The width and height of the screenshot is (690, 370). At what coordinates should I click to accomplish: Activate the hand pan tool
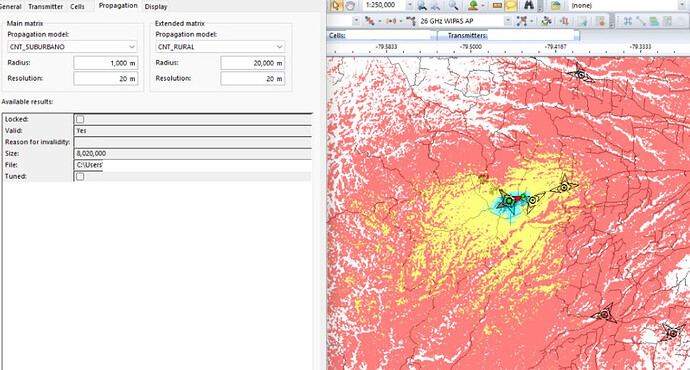pos(350,5)
